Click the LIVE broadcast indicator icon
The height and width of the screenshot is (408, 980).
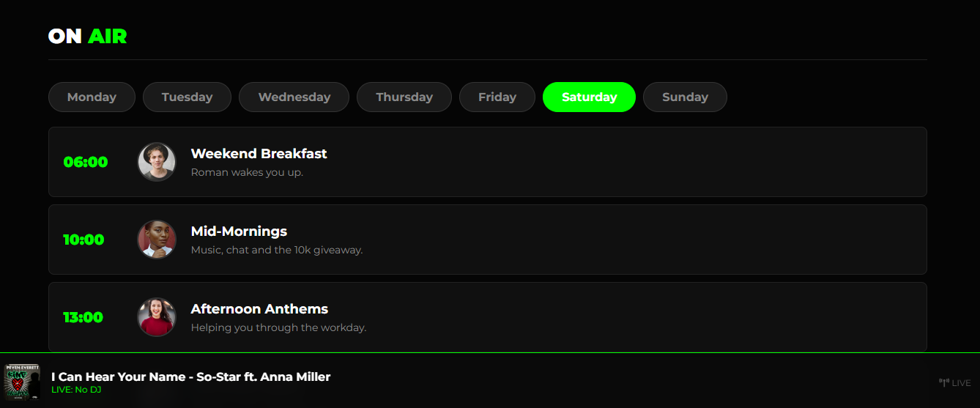pos(944,382)
